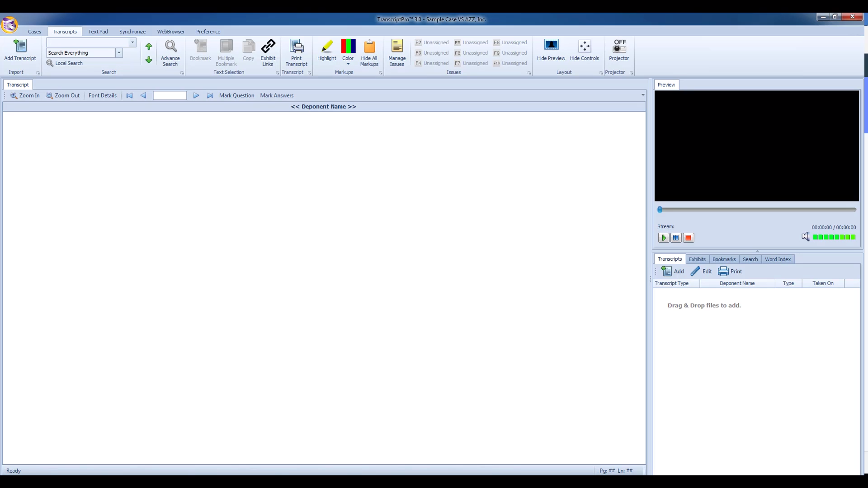This screenshot has width=868, height=488.
Task: Click Mark Question button
Action: (x=236, y=95)
